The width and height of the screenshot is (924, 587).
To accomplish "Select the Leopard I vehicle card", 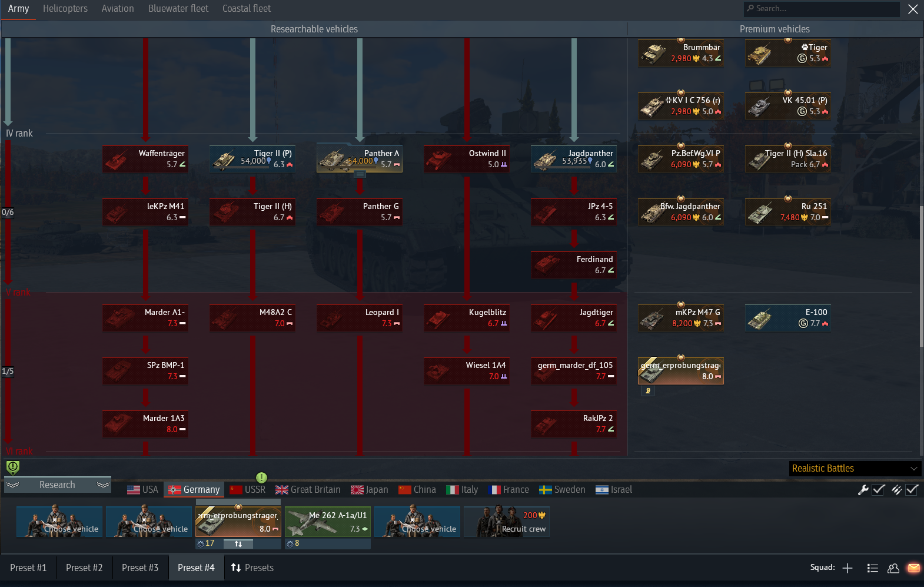I will tap(360, 318).
